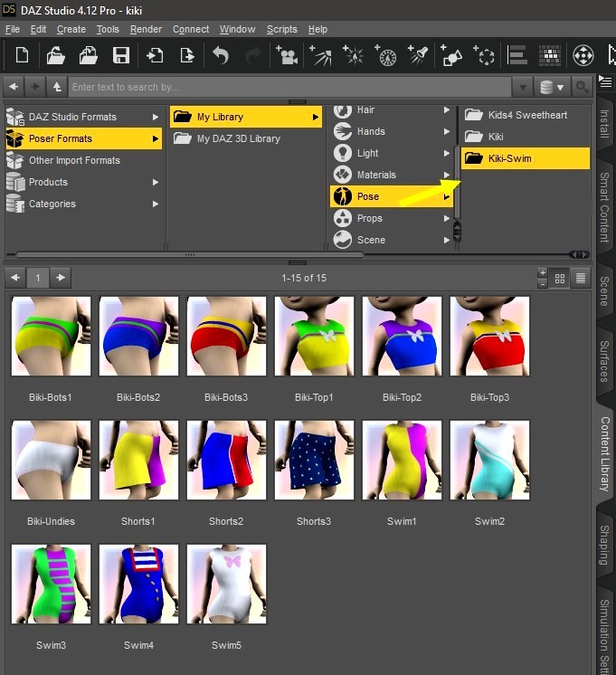Increase thumbnail size with plus button
Screen dimensions: 616x675
543,273
